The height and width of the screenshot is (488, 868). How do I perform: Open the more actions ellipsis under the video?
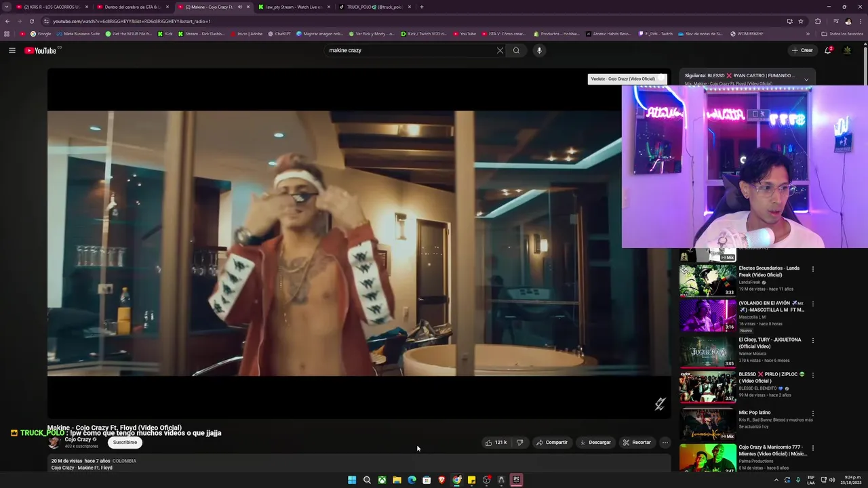coord(665,443)
